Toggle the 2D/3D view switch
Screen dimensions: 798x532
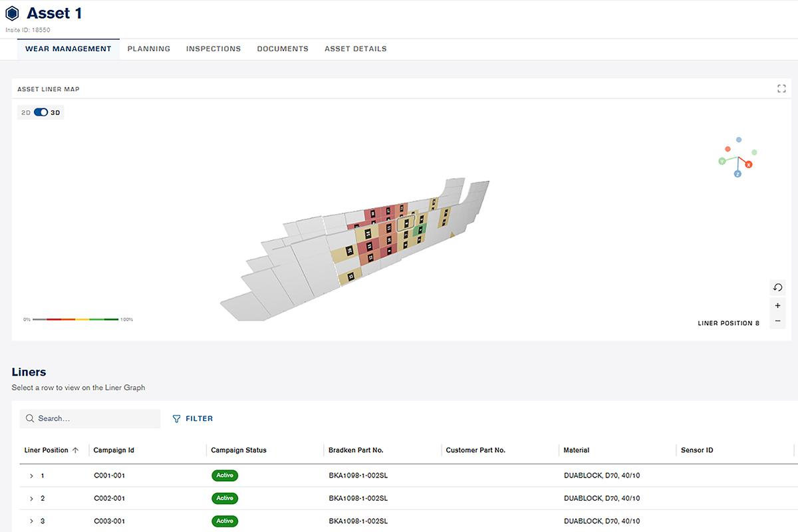(x=41, y=112)
